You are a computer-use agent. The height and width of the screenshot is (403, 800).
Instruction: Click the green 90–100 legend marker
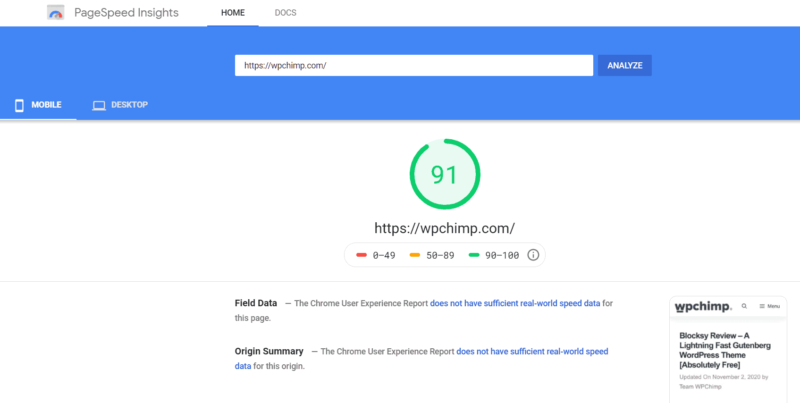click(x=474, y=255)
